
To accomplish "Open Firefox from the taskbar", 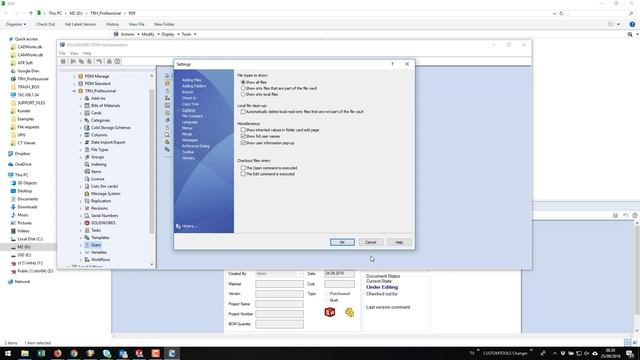I will coord(58,353).
